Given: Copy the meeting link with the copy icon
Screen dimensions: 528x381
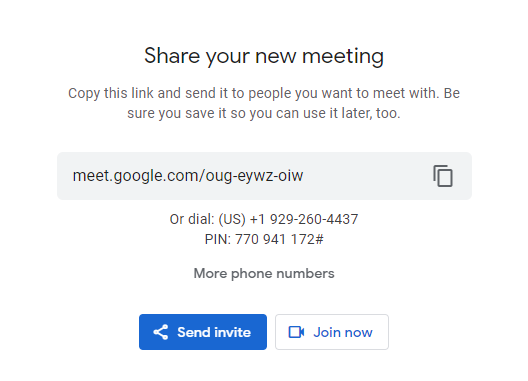Looking at the screenshot, I should [443, 176].
